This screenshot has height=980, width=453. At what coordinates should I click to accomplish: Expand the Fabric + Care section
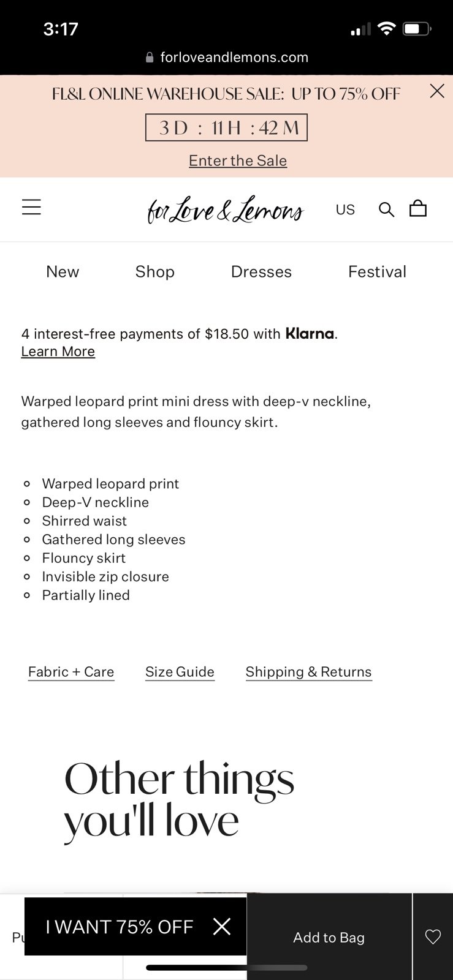coord(71,672)
